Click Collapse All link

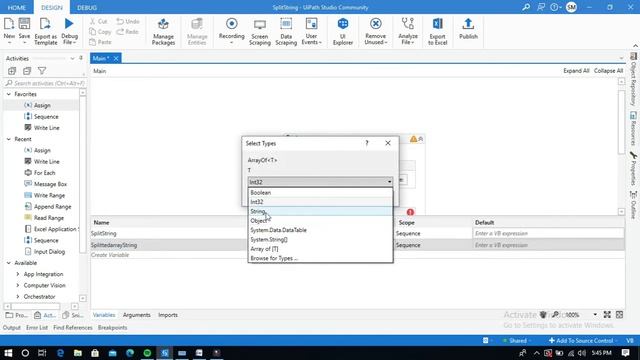coord(608,71)
